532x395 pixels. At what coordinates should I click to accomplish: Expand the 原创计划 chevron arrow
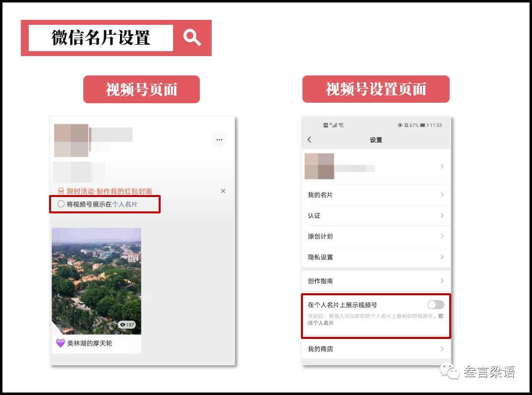(x=442, y=236)
